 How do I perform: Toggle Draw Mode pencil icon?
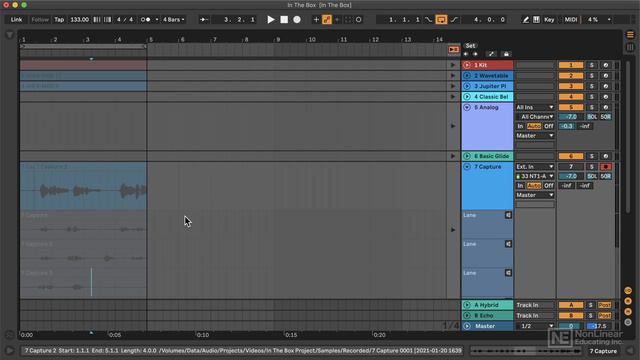click(x=526, y=19)
